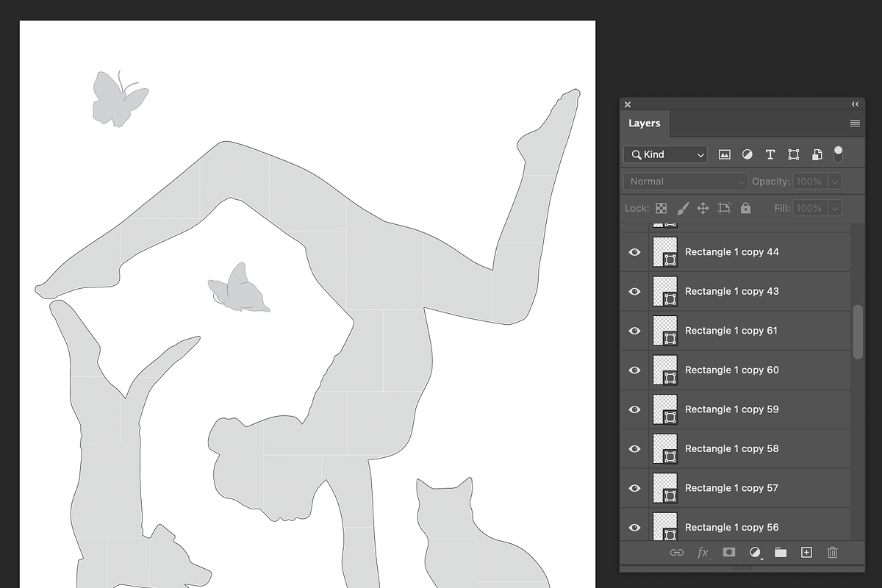Hide the Rectangle 1 copy 60 layer
Viewport: 882px width, 588px height.
click(x=635, y=370)
